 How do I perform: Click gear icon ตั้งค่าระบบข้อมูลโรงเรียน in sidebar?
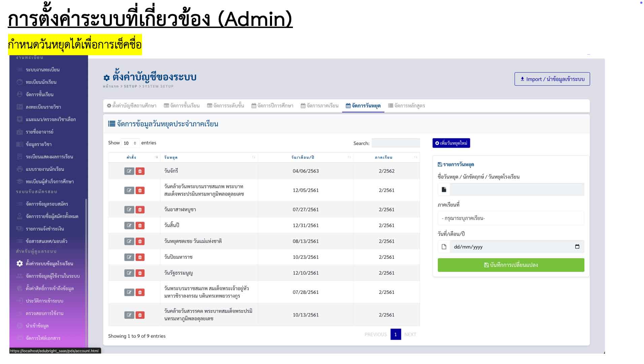click(20, 264)
